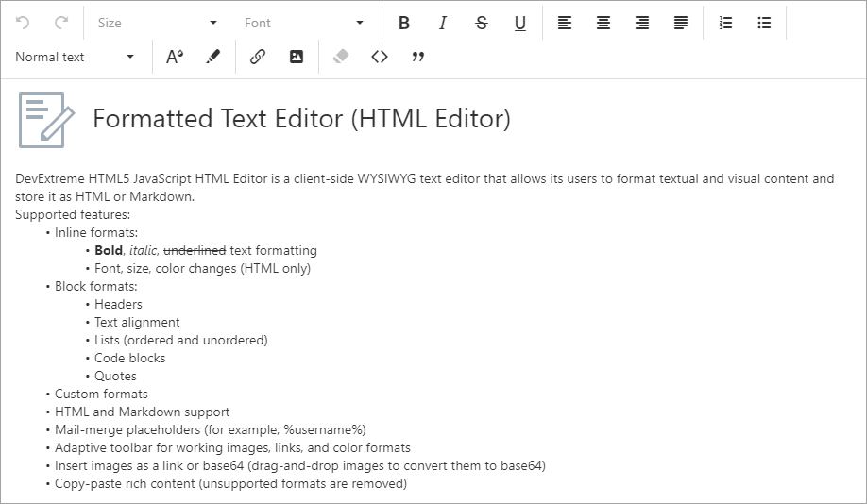Click 'Insert images as a link' item
The image size is (867, 504).
pos(300,466)
